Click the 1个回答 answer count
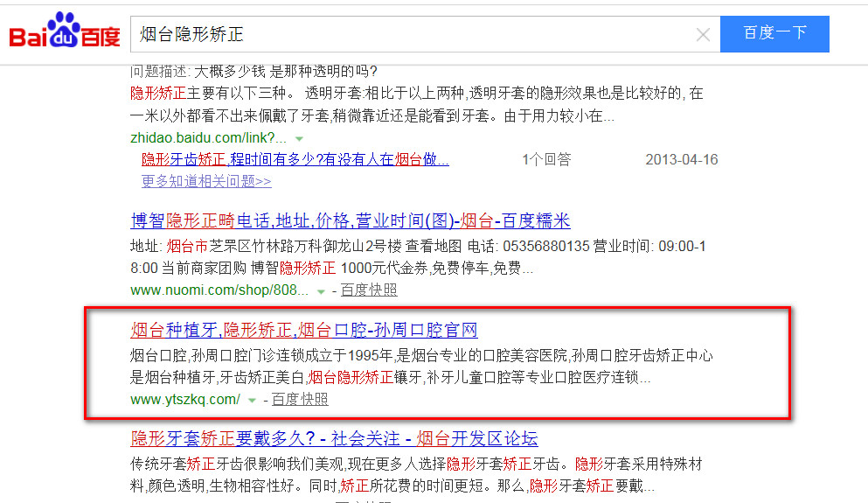Image resolution: width=868 pixels, height=503 pixels. tap(546, 159)
